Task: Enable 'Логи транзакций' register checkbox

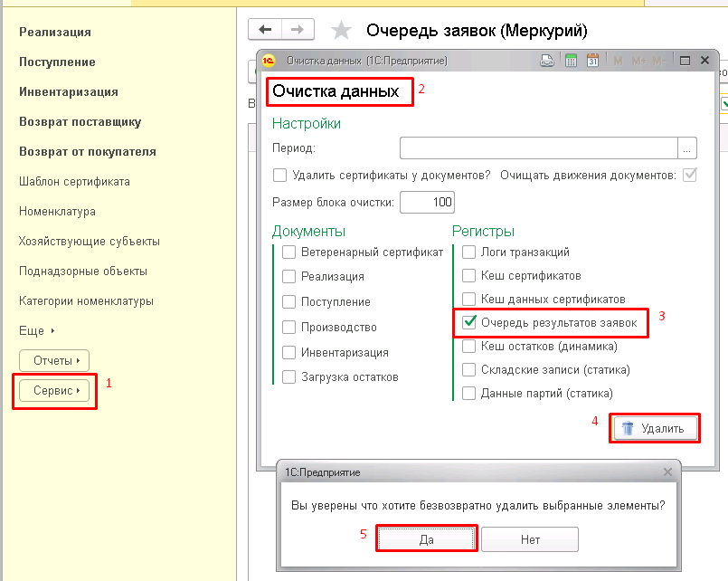Action: point(469,252)
